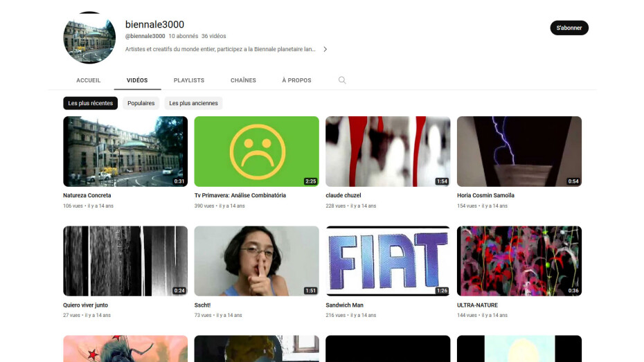This screenshot has width=644, height=362.
Task: Play the Sscht! girl thumbnail
Action: coord(257,261)
